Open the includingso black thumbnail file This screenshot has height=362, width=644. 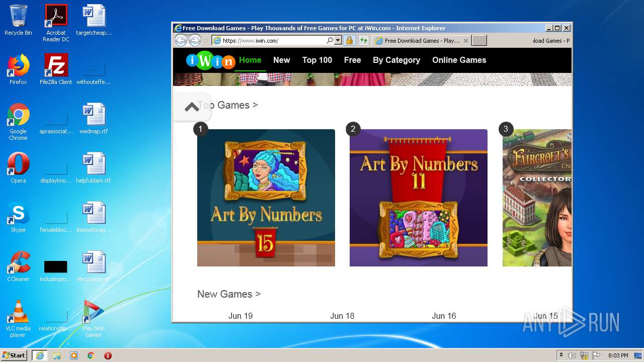(56, 270)
